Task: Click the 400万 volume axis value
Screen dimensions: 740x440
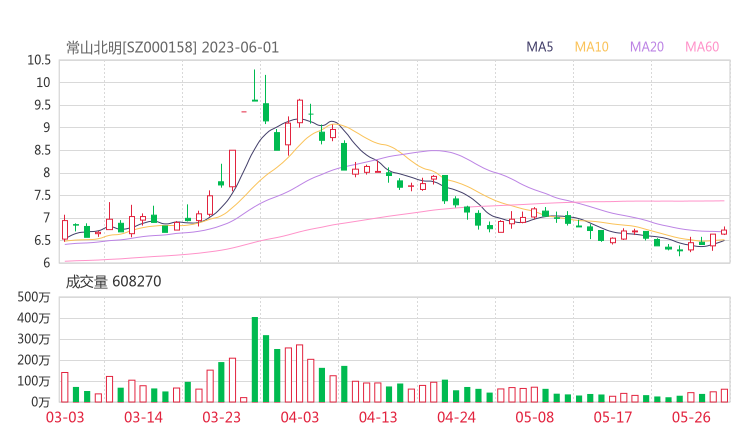Action: pos(34,318)
